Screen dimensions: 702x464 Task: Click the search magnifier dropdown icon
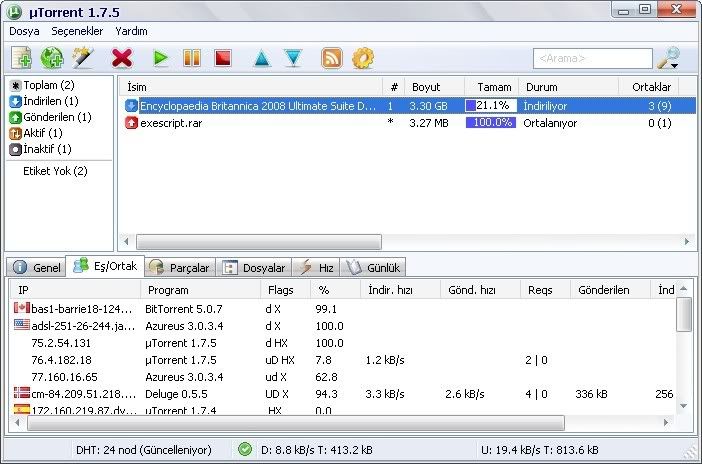pos(668,58)
